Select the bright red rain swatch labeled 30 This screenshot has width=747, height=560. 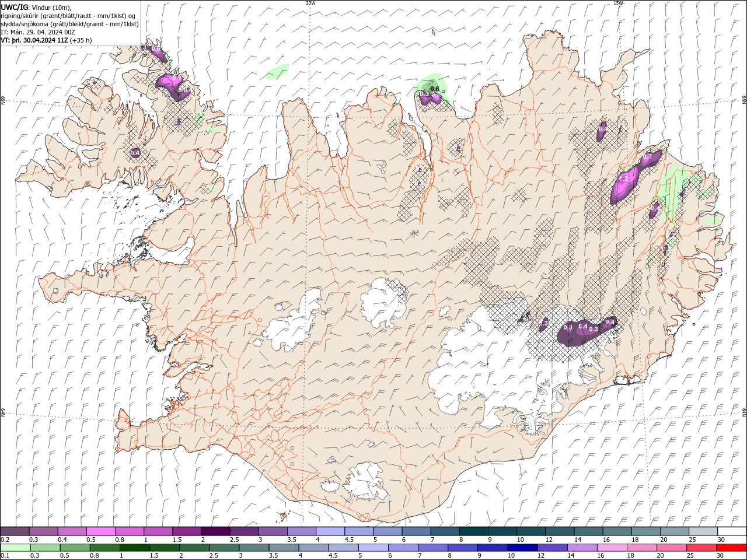(731, 548)
